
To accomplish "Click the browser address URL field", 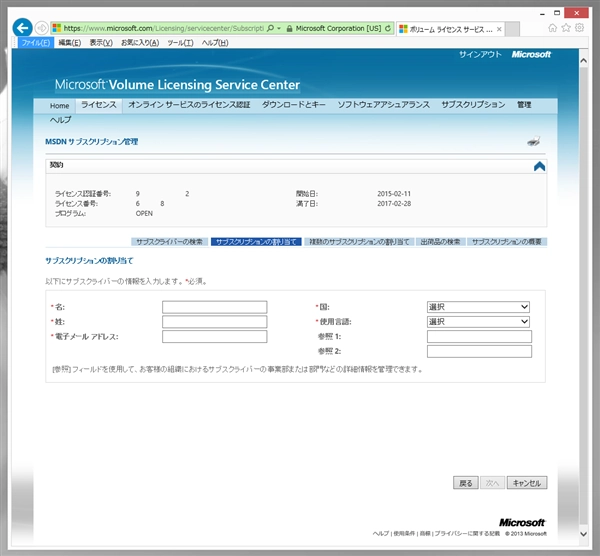I will [163, 28].
